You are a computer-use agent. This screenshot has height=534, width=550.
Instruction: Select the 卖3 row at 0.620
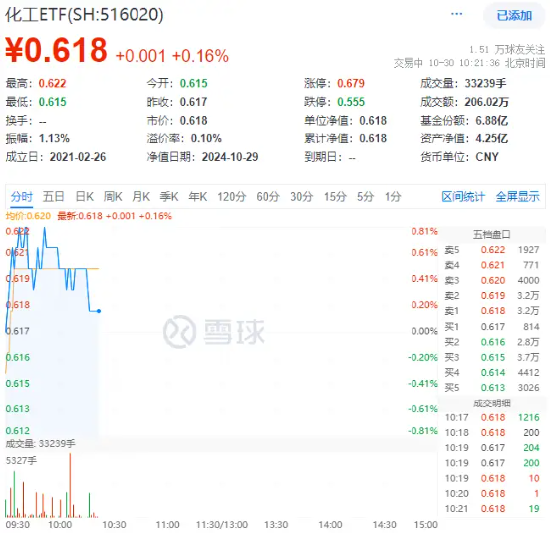[x=492, y=280]
